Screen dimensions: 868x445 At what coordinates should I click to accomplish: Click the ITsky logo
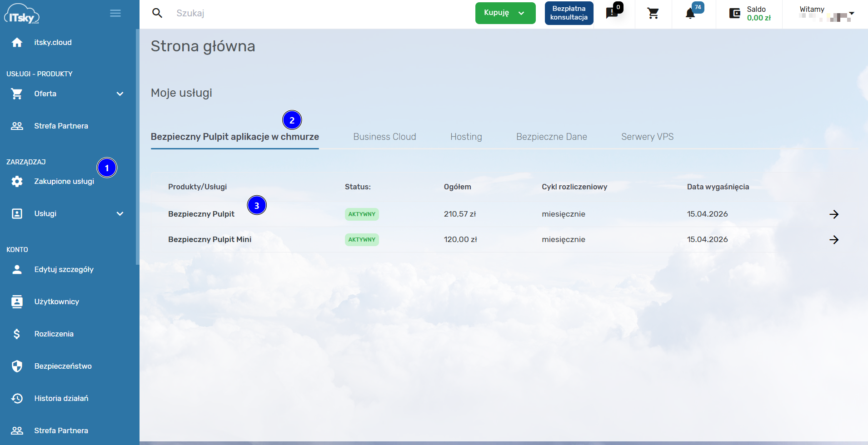click(x=22, y=14)
